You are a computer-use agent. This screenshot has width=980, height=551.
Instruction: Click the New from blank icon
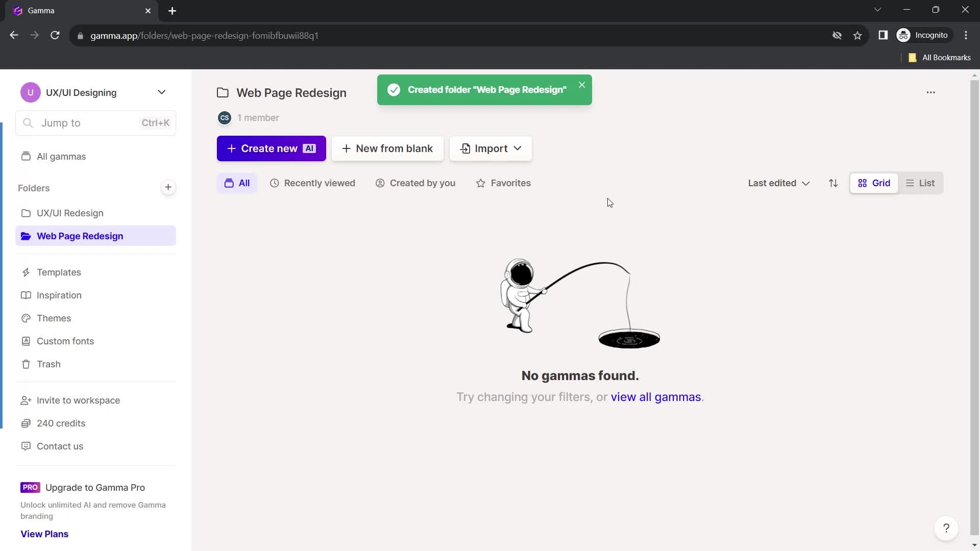coord(388,148)
